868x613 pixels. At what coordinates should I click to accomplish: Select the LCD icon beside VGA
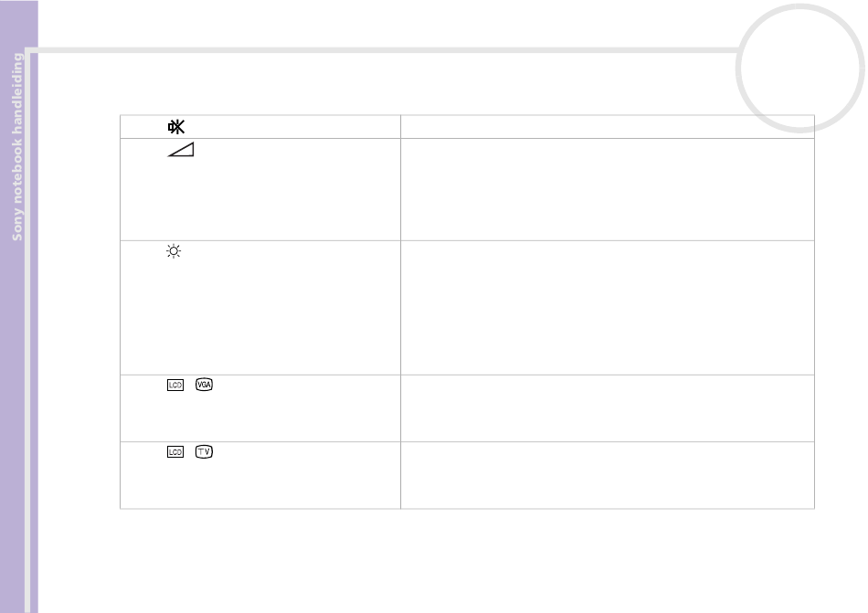pyautogui.click(x=175, y=385)
